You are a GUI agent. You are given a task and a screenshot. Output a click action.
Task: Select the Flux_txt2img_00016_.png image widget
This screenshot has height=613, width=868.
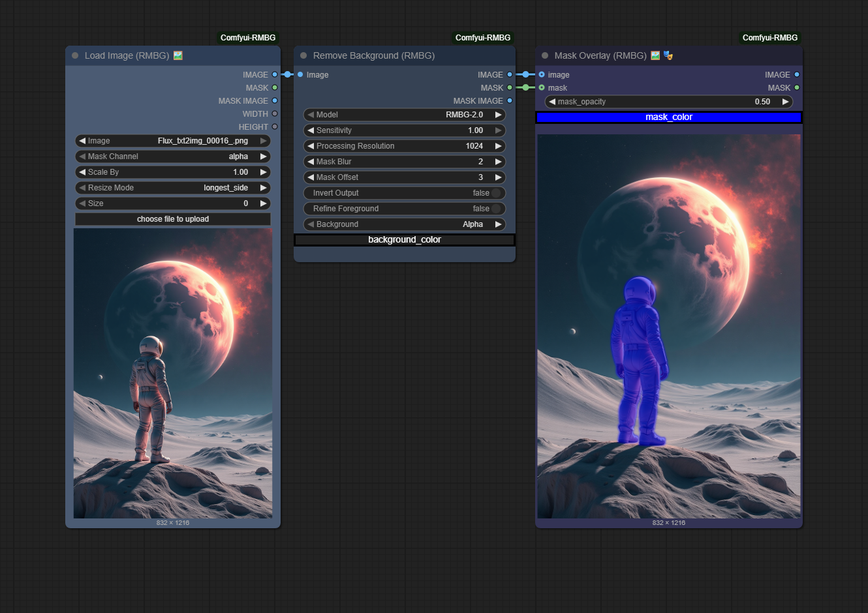click(172, 140)
